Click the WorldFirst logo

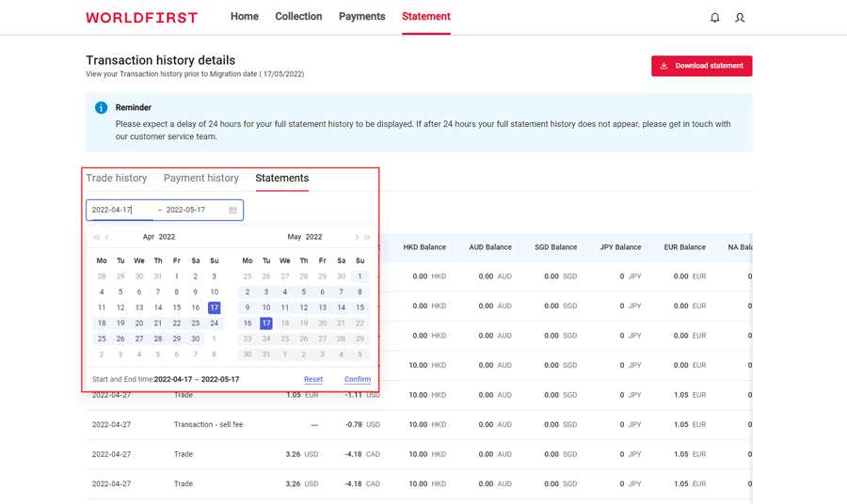141,18
